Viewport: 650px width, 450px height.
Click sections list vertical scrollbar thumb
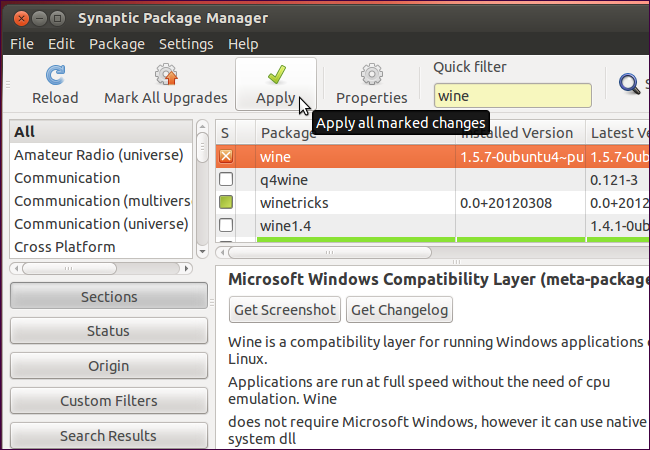(202, 148)
